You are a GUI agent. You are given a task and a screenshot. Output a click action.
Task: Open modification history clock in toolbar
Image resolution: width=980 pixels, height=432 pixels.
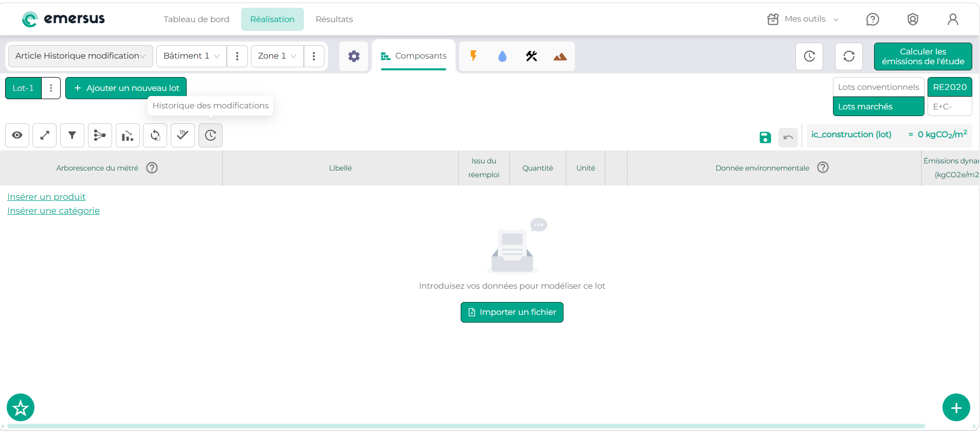[x=210, y=135]
